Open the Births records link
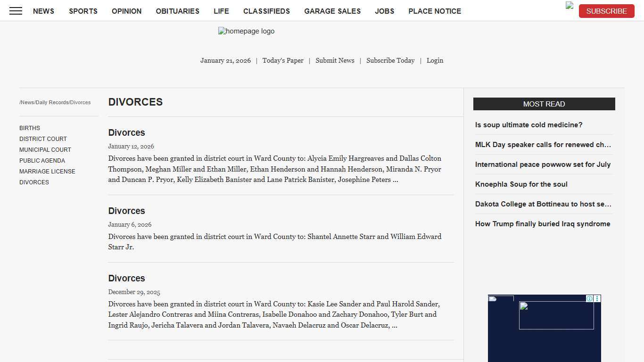The height and width of the screenshot is (362, 644). pos(30,128)
